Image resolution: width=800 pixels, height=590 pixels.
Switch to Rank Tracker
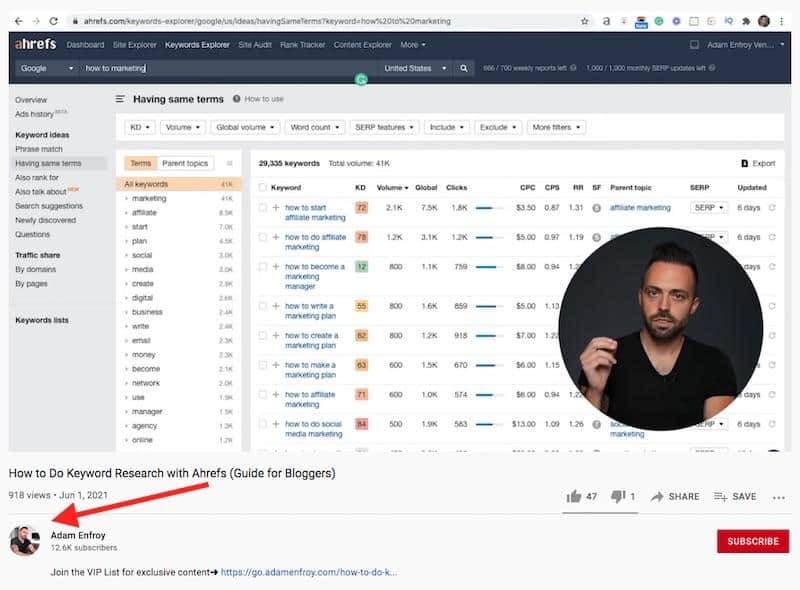(303, 45)
